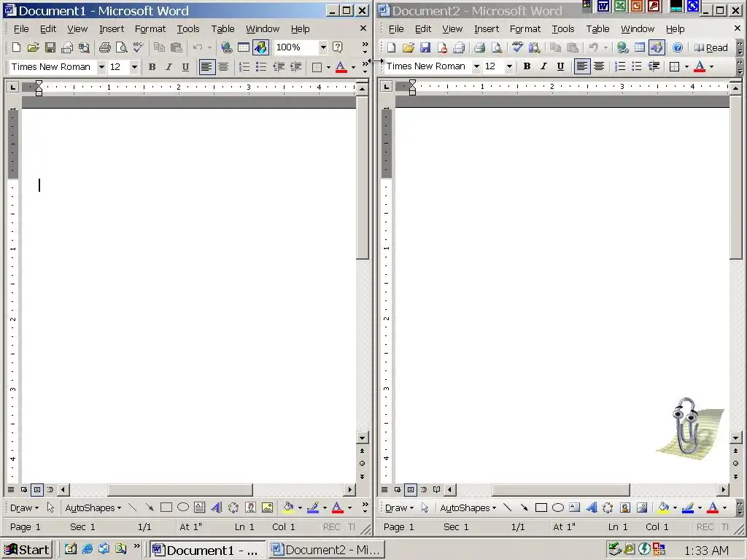The height and width of the screenshot is (560, 747).
Task: Click Show Desktop icon in Quick Launch
Action: 70,549
